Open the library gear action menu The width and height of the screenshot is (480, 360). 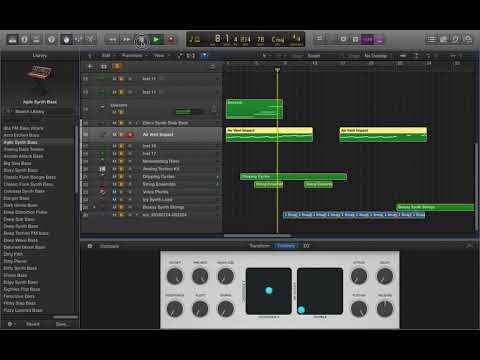[x=11, y=324]
